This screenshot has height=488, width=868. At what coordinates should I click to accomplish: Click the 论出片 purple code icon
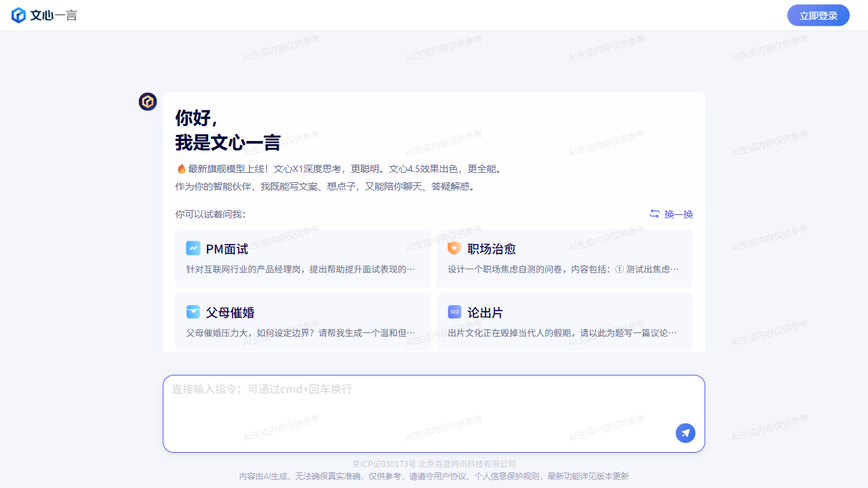pyautogui.click(x=454, y=312)
